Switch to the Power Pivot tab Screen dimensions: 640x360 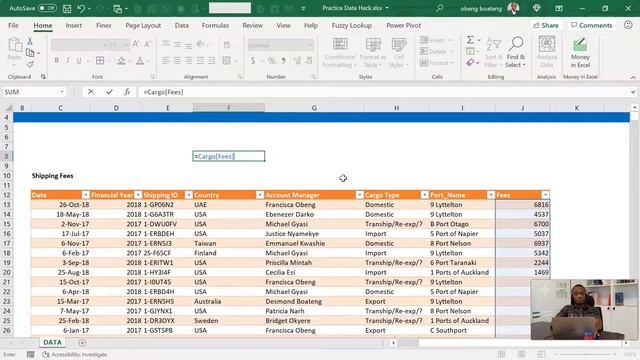click(403, 25)
